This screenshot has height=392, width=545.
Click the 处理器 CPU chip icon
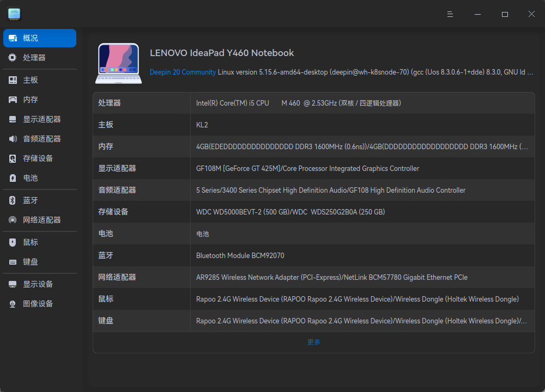point(13,58)
